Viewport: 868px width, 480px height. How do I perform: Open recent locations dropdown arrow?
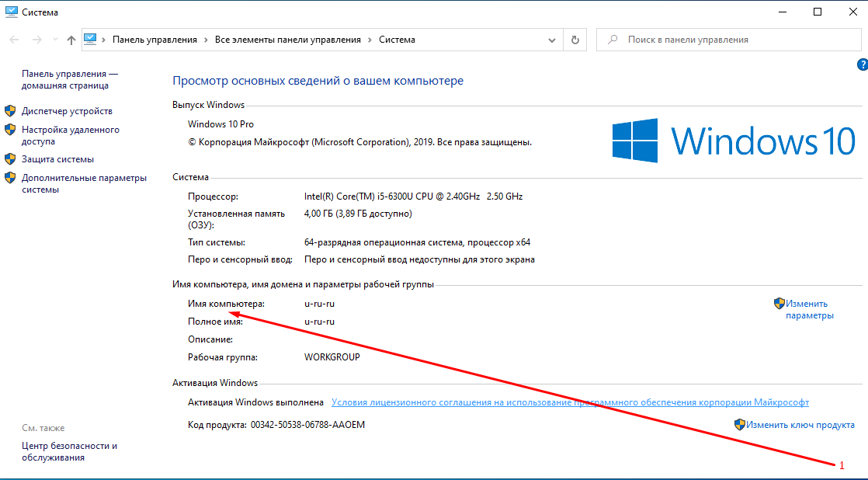55,40
